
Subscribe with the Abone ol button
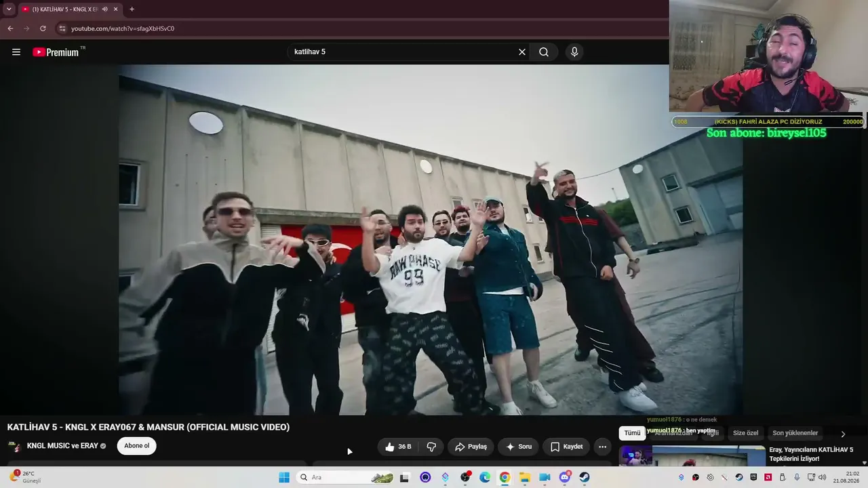pos(136,446)
